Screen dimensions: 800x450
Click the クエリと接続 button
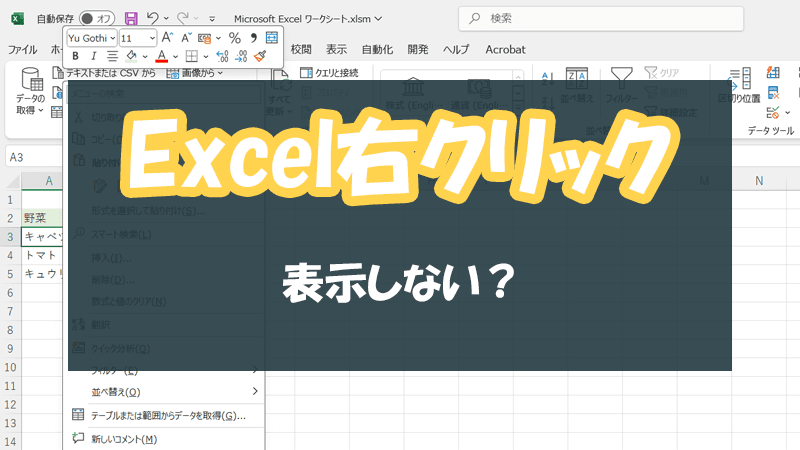[329, 73]
